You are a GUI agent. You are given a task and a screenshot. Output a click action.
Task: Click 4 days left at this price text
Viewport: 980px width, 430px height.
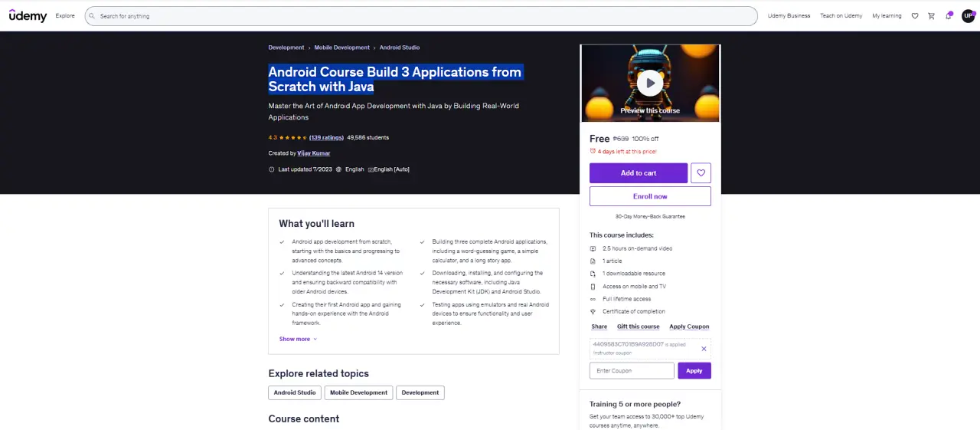click(627, 152)
